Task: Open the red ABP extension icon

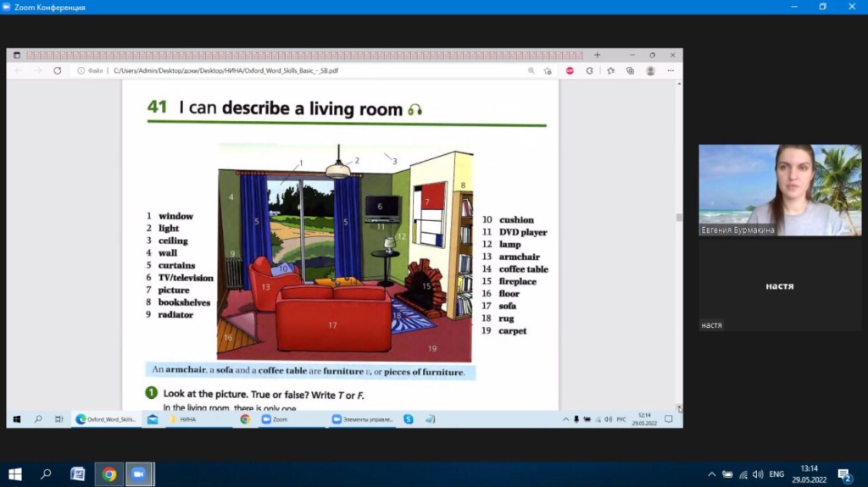Action: coord(570,71)
